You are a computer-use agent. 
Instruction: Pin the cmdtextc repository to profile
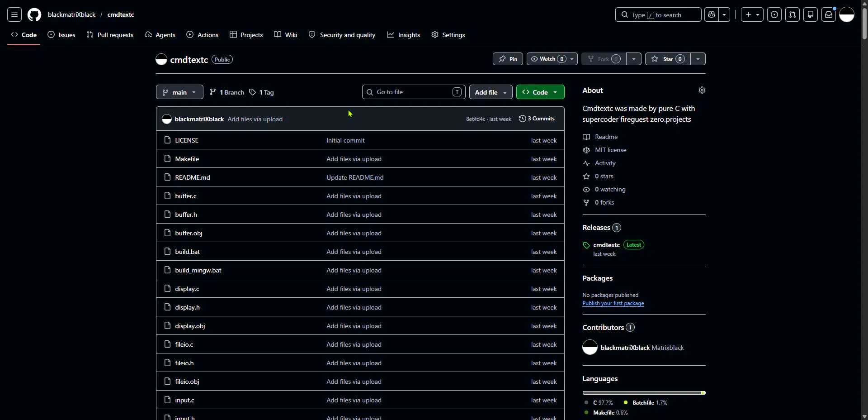[x=508, y=59]
